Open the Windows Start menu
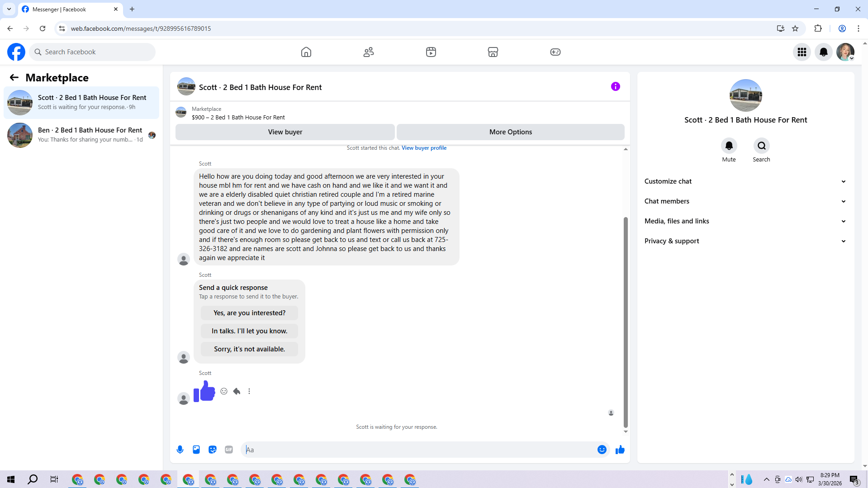868x488 pixels. tap(11, 479)
